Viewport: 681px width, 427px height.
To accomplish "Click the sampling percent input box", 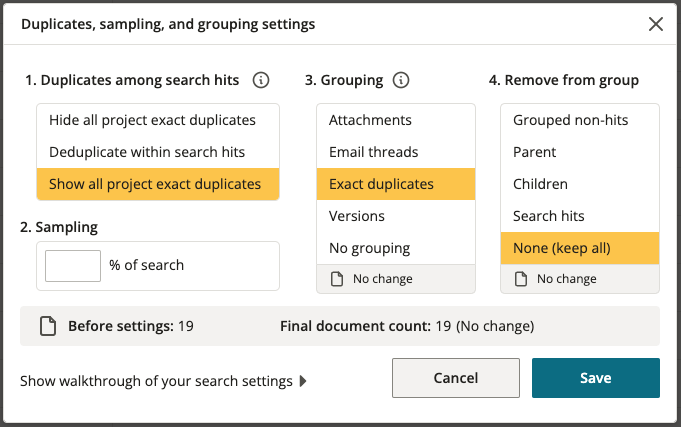I will [73, 266].
